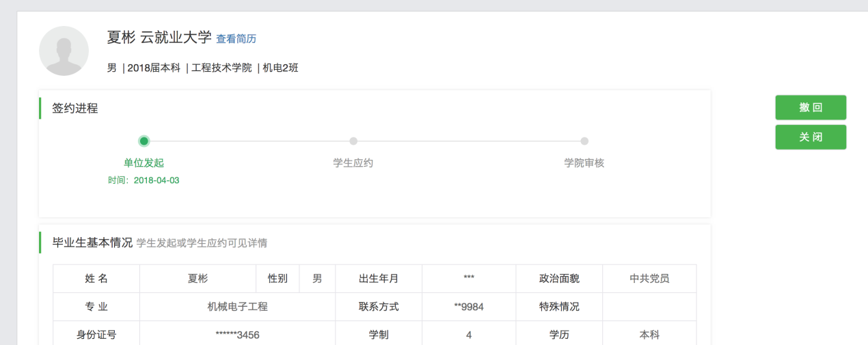Click the 签约进程 section heading

point(75,108)
